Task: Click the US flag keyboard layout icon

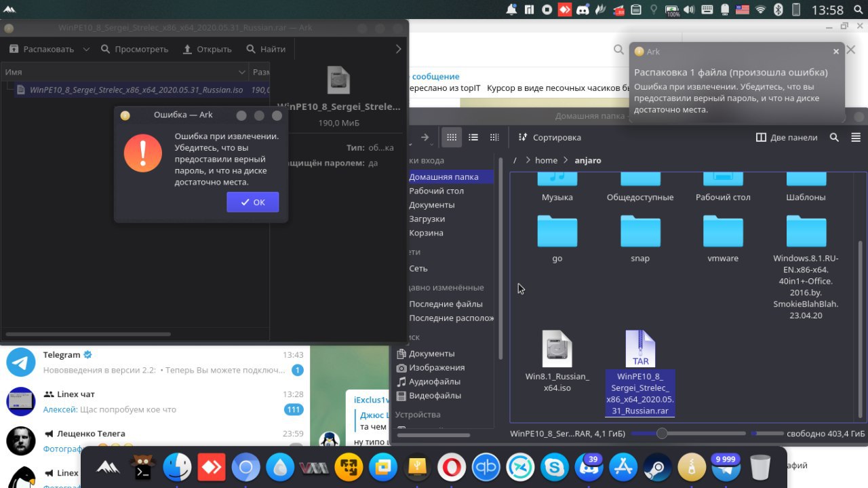Action: pyautogui.click(x=743, y=10)
